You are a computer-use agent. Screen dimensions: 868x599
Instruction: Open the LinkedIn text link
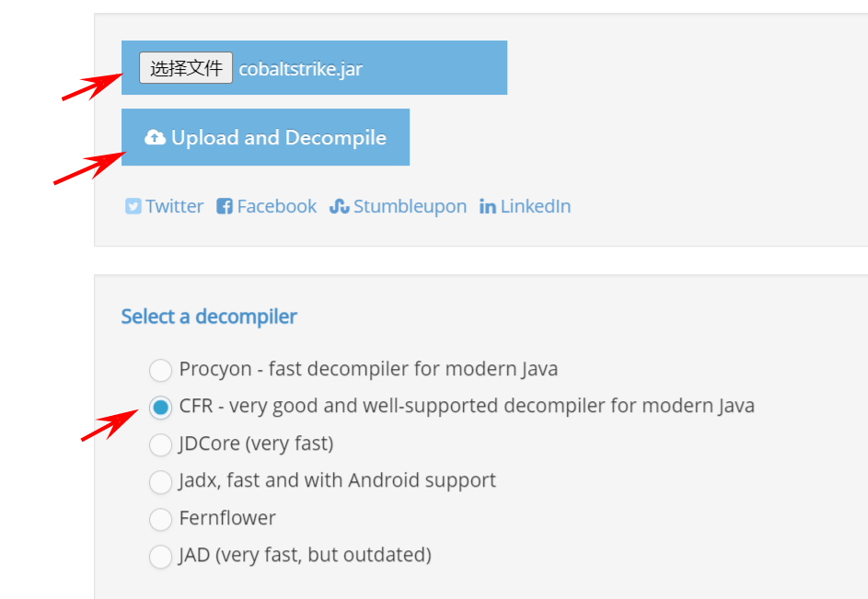[x=536, y=206]
